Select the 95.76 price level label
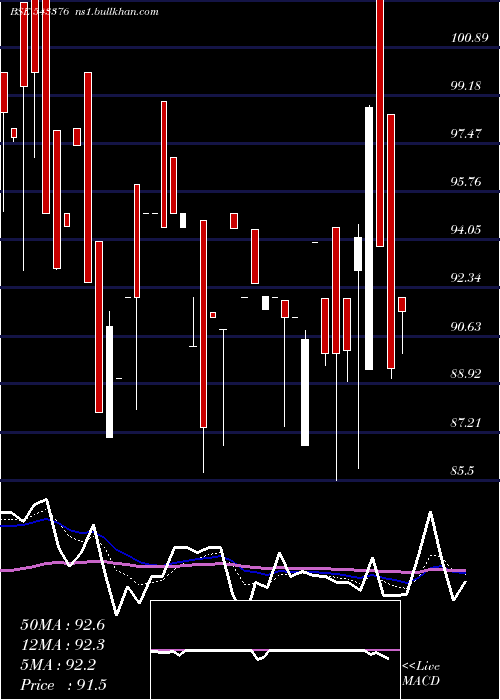 466,182
